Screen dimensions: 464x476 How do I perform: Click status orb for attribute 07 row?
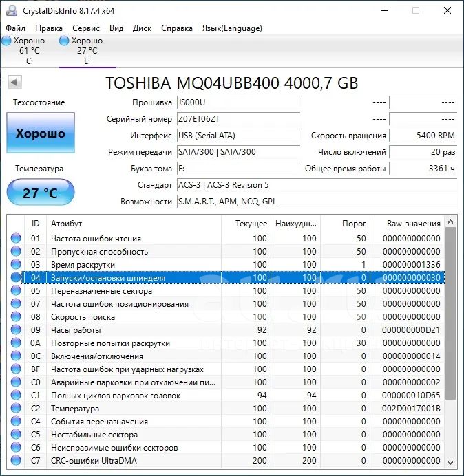(x=16, y=303)
